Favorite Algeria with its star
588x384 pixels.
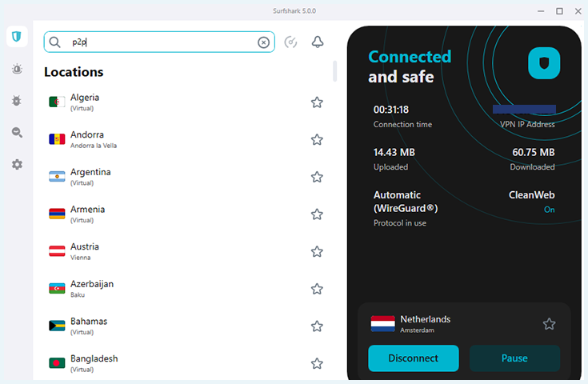click(317, 102)
